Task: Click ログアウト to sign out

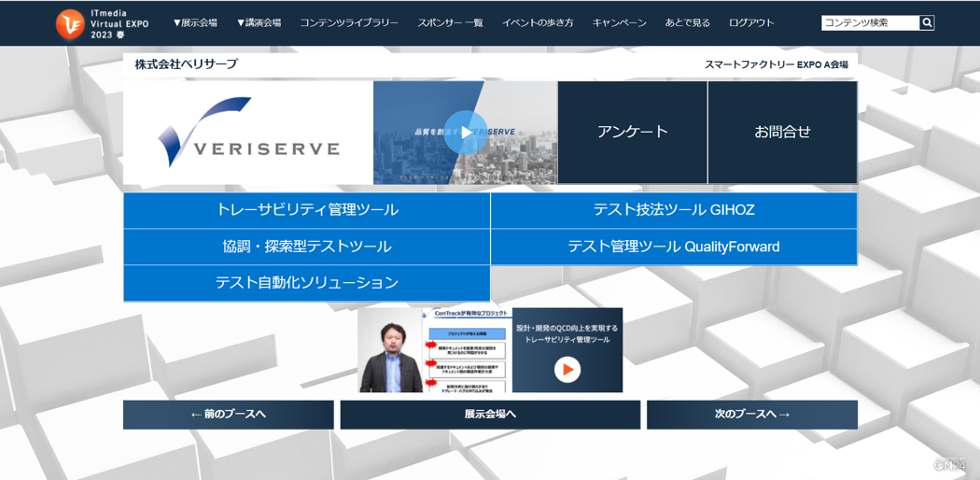Action: coord(751,23)
